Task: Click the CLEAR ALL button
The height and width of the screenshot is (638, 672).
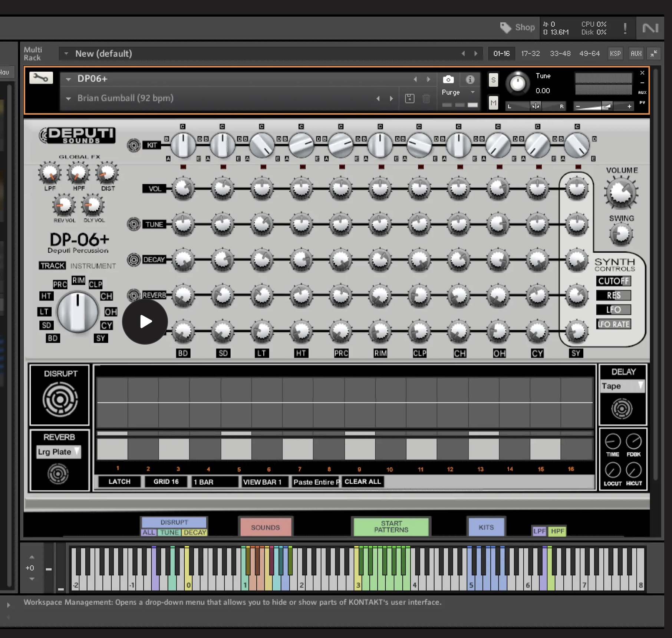Action: click(x=363, y=481)
